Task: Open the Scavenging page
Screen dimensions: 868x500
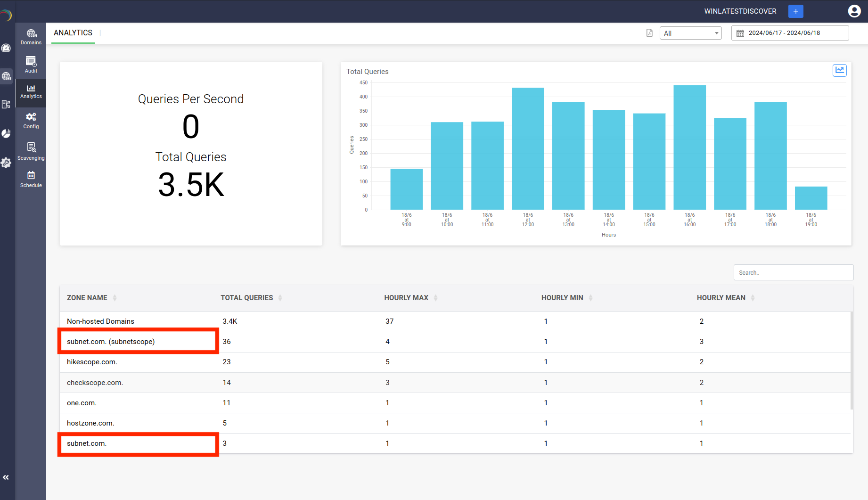Action: [x=31, y=151]
